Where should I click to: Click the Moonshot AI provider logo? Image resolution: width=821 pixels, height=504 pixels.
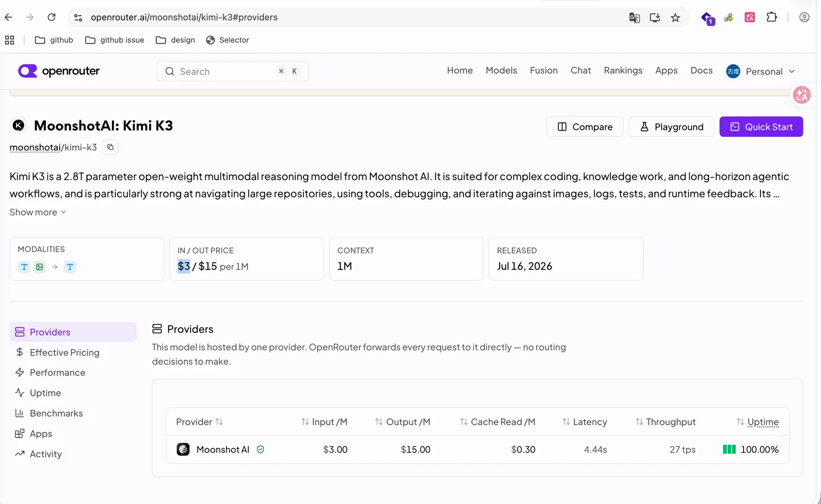(x=183, y=450)
